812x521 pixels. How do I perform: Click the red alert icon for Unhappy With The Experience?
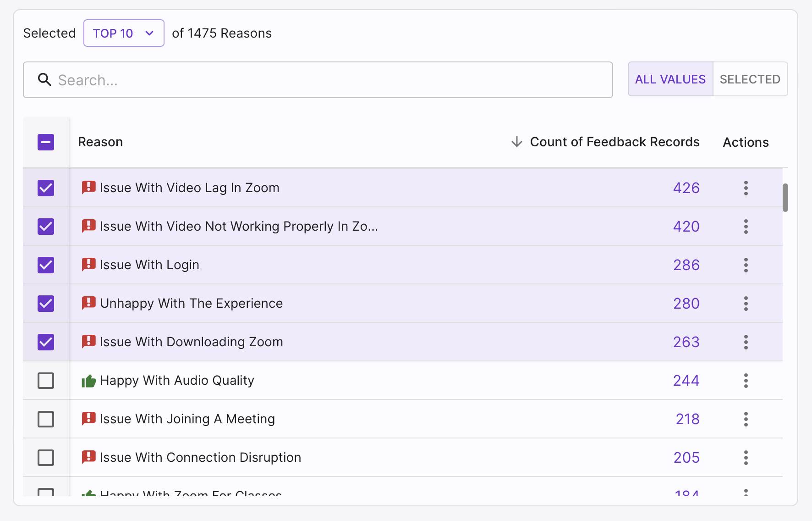pyautogui.click(x=88, y=303)
